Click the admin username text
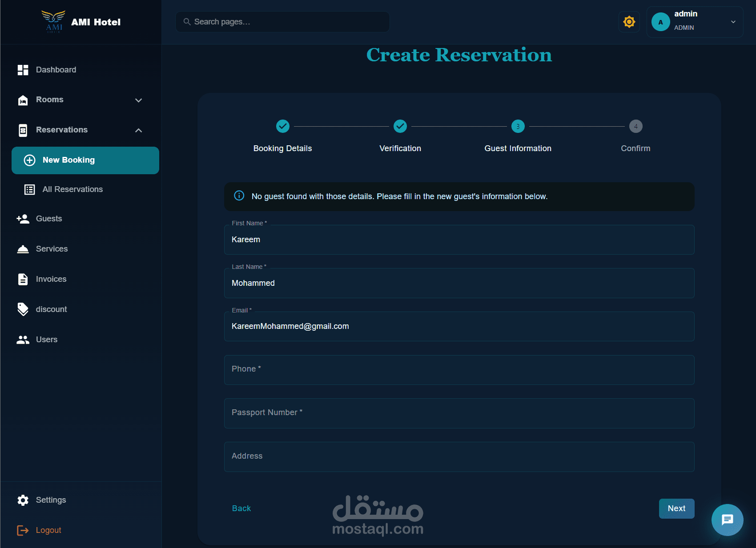The width and height of the screenshot is (756, 548). pos(686,14)
